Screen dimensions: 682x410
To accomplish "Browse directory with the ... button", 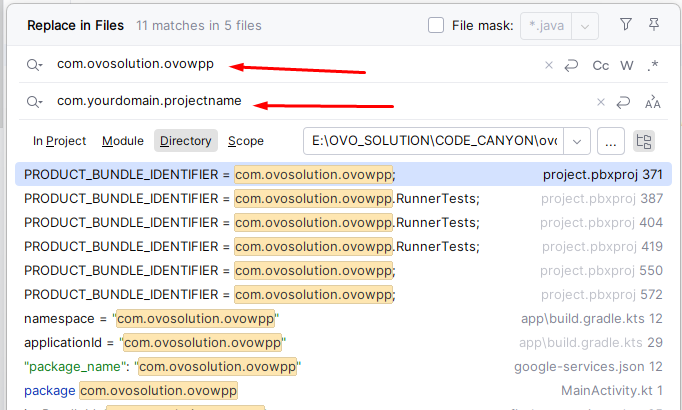I will [612, 141].
